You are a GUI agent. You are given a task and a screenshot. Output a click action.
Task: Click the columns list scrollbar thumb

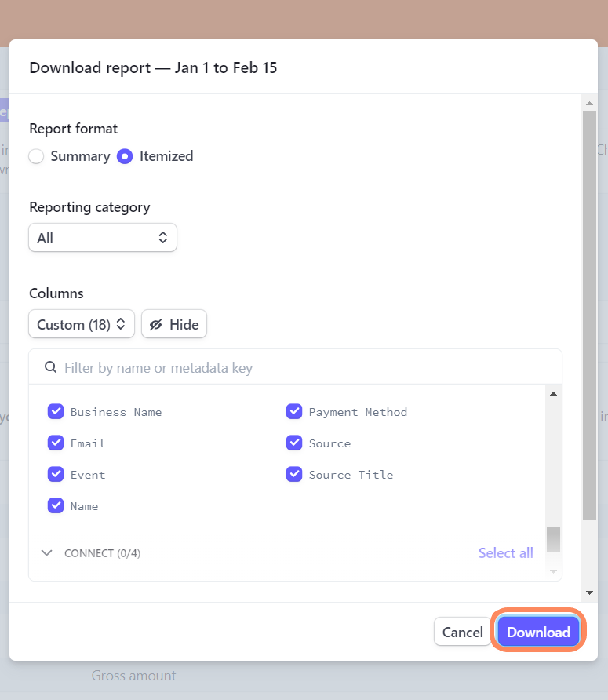pyautogui.click(x=553, y=540)
